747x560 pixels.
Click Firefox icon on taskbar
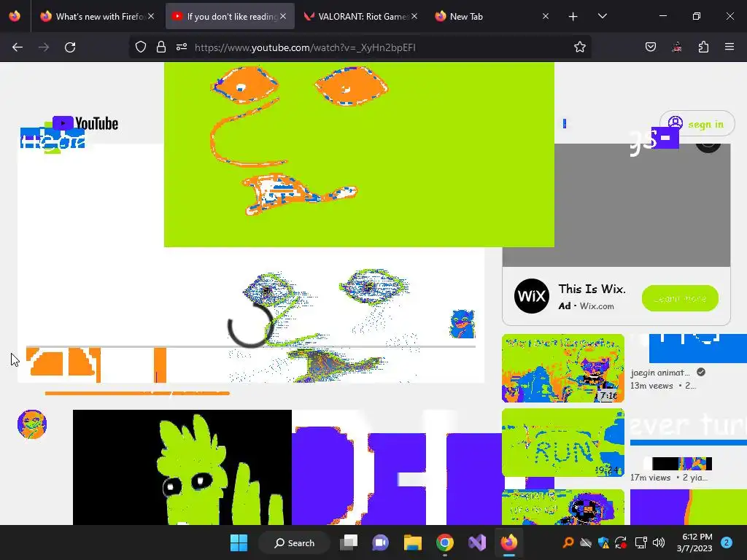508,542
